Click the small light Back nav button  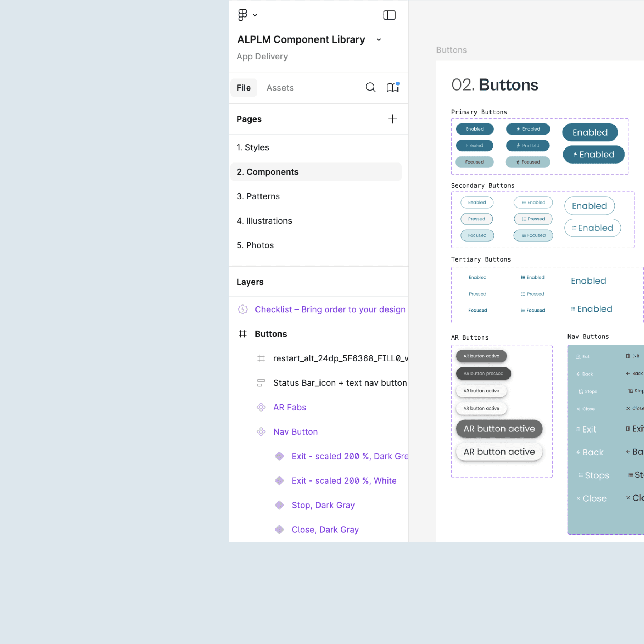coord(585,374)
